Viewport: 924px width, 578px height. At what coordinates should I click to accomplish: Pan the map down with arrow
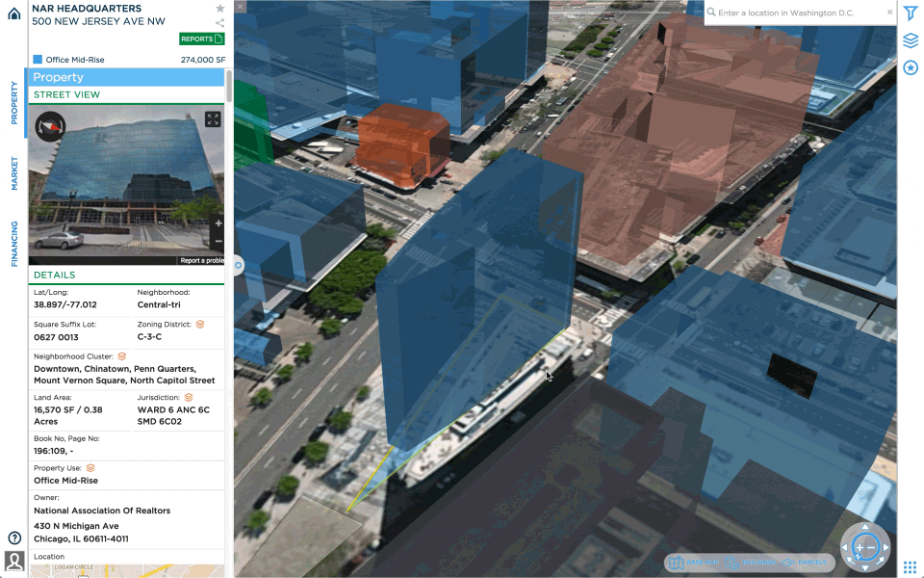[865, 568]
